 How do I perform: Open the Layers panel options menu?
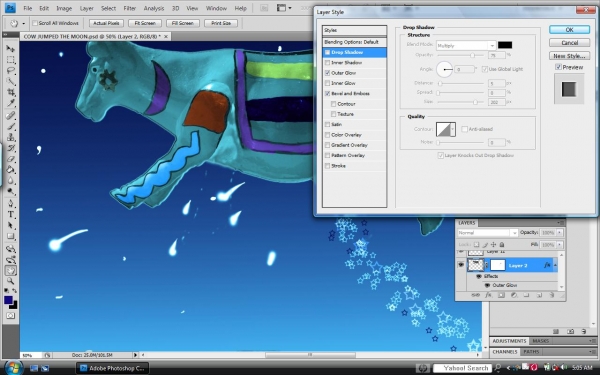[x=561, y=223]
